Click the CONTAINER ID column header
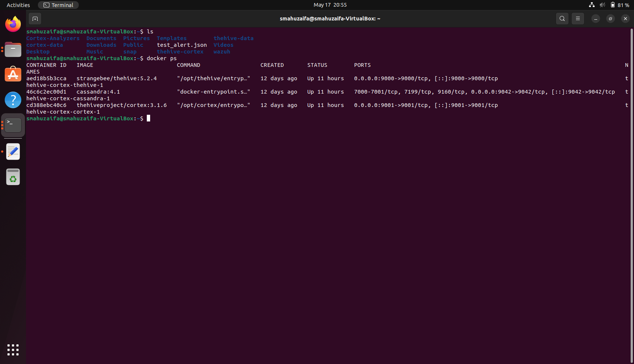This screenshot has width=634, height=364. 46,65
